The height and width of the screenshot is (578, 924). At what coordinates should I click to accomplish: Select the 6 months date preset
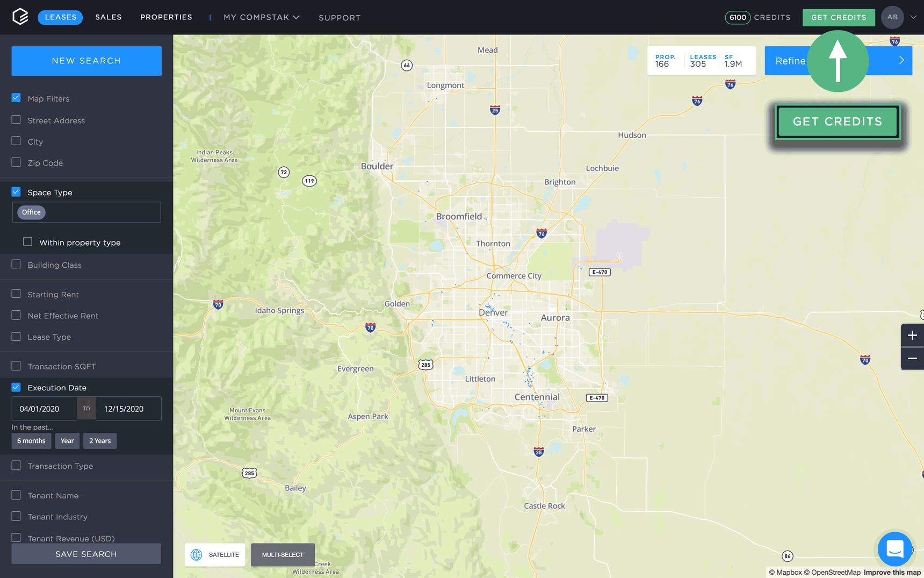click(31, 441)
